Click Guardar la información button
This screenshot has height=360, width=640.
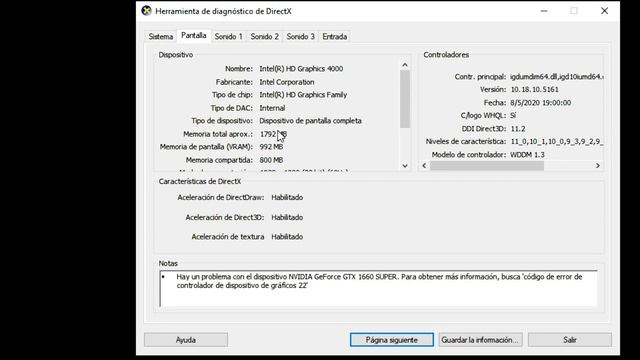pos(480,340)
